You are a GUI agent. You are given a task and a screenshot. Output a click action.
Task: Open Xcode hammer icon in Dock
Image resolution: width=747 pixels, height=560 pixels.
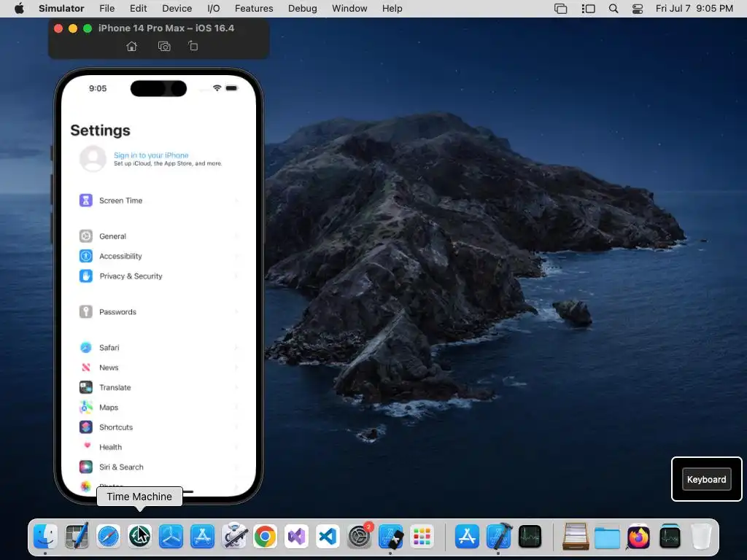(499, 537)
